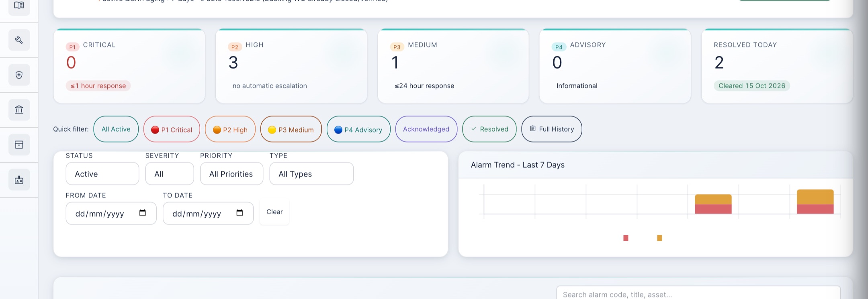
Task: Click the P4 badge on Advisory card
Action: [559, 47]
